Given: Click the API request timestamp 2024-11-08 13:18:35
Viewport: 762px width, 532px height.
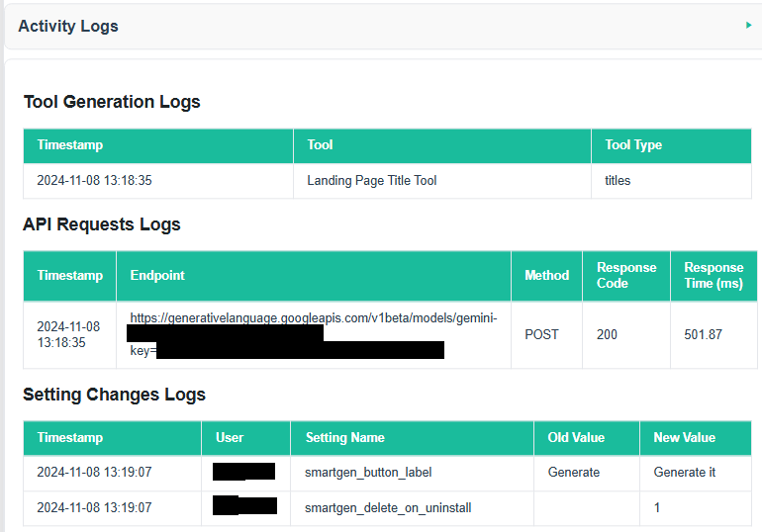Looking at the screenshot, I should (68, 335).
